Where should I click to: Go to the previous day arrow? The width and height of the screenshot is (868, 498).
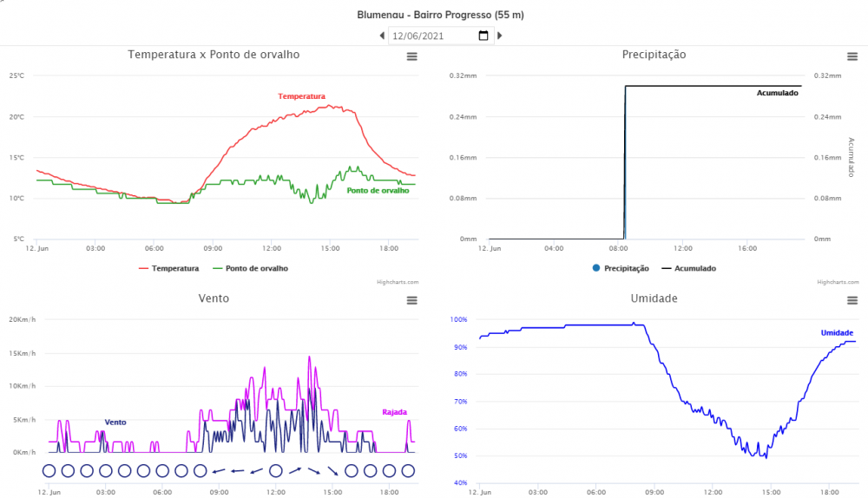382,36
